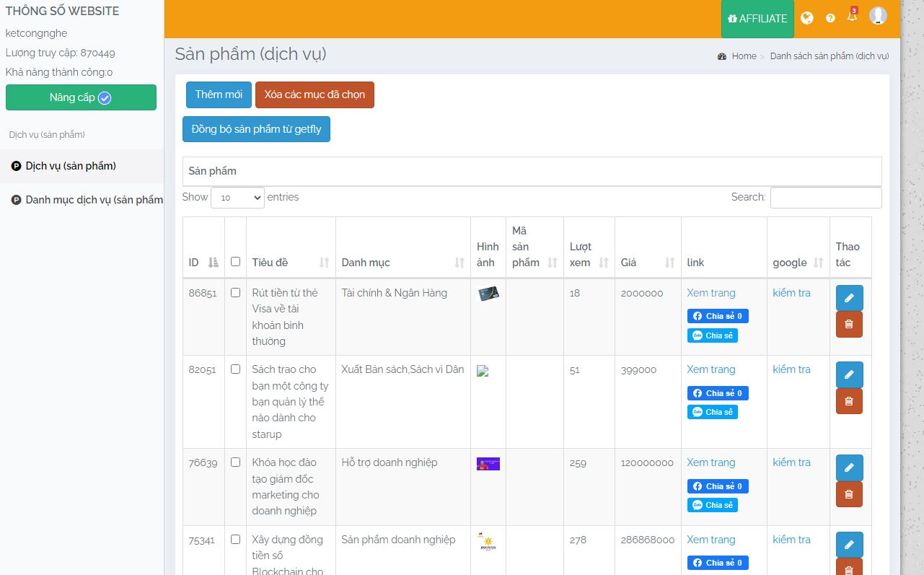Open the entries-per-page dropdown
This screenshot has width=924, height=575.
pos(237,198)
